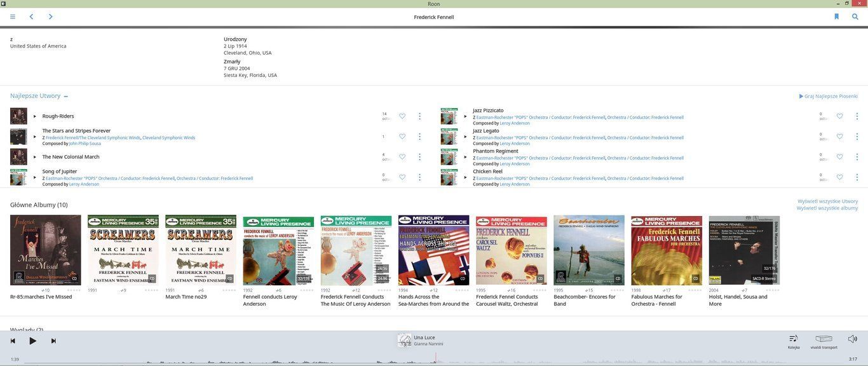Play the Chicken Reel track
Viewport: 868px width, 366px height.
(465, 177)
